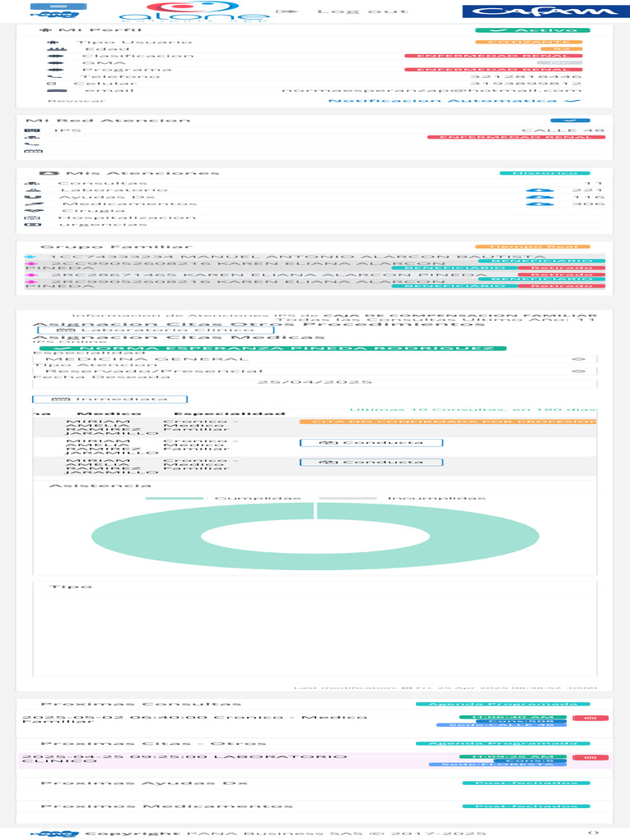Download Laboratorio results via cloud icon
This screenshot has width=630, height=840.
click(x=540, y=190)
